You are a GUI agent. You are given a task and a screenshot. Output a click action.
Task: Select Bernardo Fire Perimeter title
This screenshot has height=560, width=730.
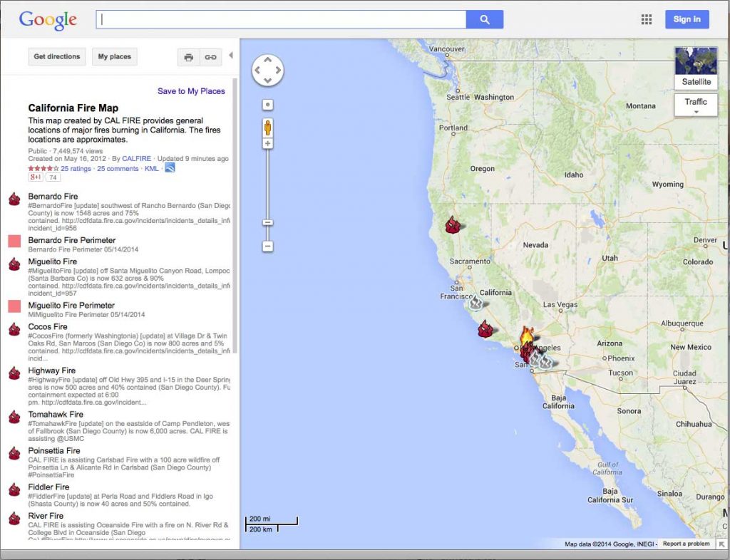tap(72, 240)
